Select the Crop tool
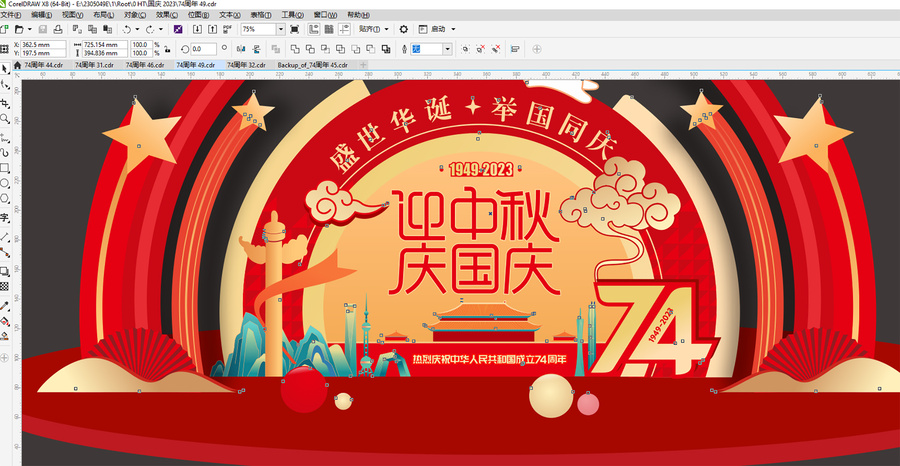The height and width of the screenshot is (466, 900). tap(5, 103)
